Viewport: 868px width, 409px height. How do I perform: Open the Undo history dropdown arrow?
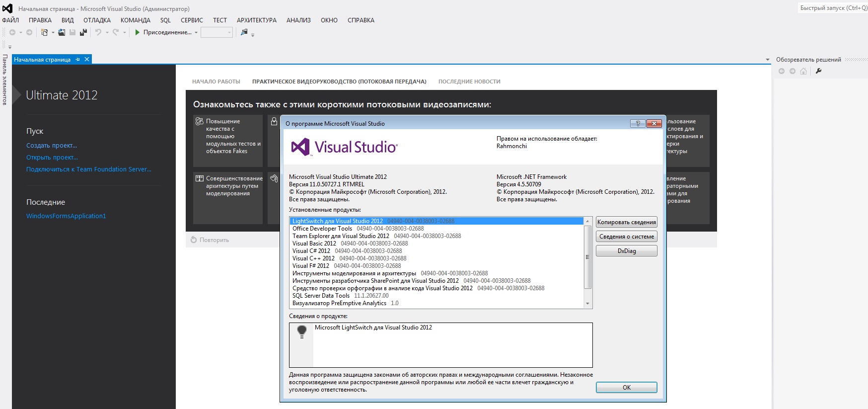107,33
